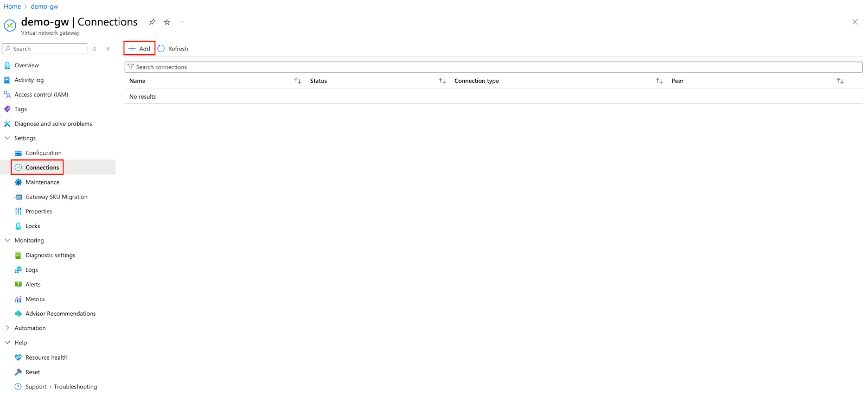This screenshot has height=396, width=868.
Task: Click the Advisor Recommendations icon
Action: coord(18,314)
